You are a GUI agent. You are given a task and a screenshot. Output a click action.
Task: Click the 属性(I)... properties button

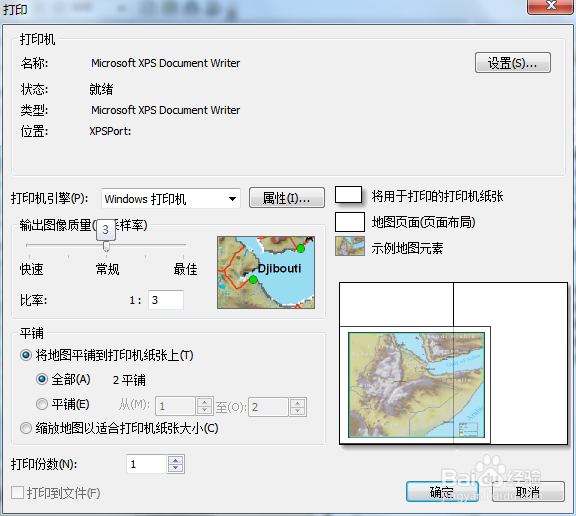click(287, 198)
